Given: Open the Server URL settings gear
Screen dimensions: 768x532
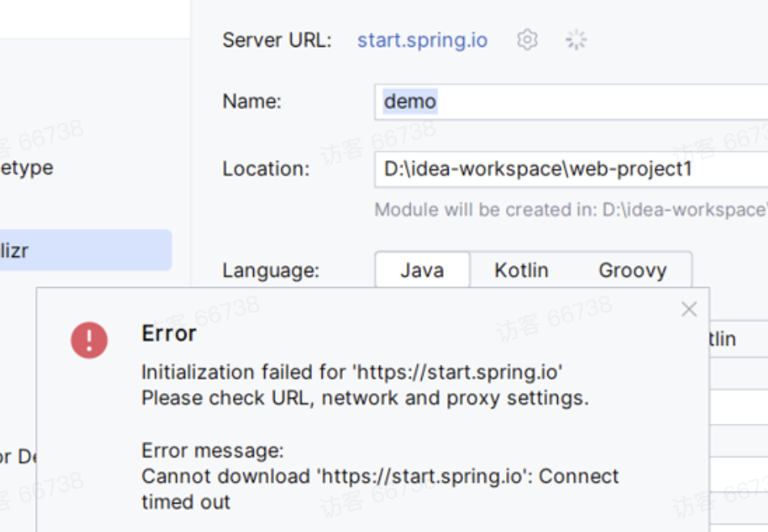Looking at the screenshot, I should [527, 40].
